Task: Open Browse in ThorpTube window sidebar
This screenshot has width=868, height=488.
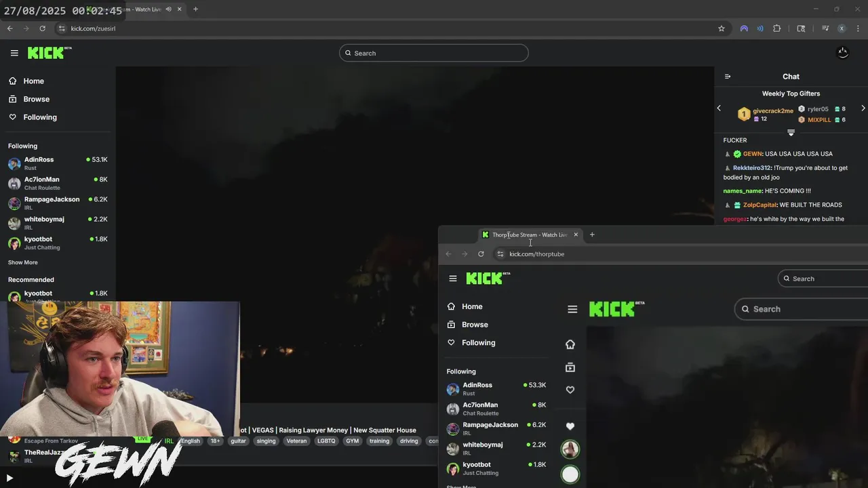Action: (x=468, y=325)
